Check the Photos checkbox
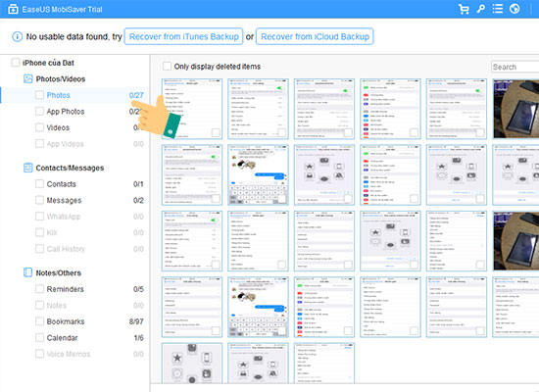The image size is (539, 392). tap(39, 95)
